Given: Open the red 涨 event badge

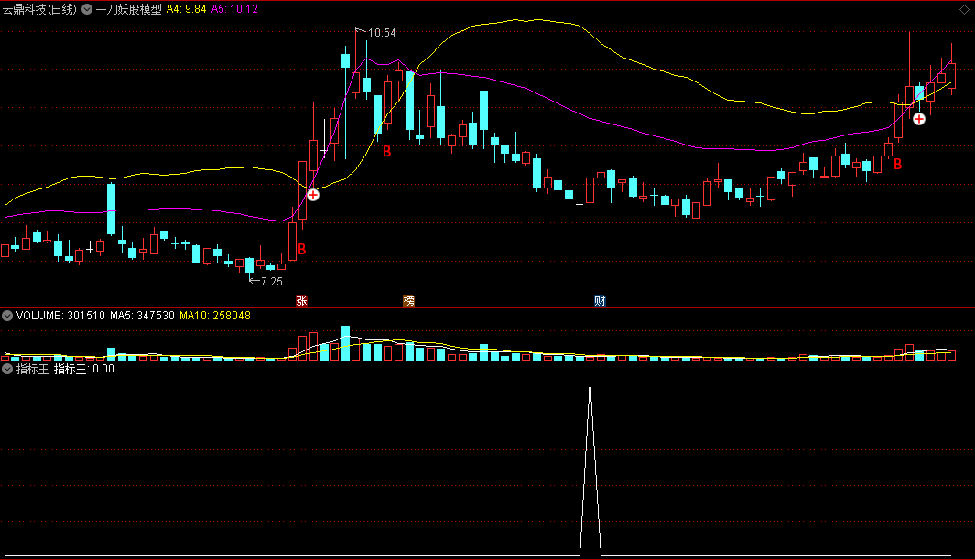Looking at the screenshot, I should click(x=301, y=301).
